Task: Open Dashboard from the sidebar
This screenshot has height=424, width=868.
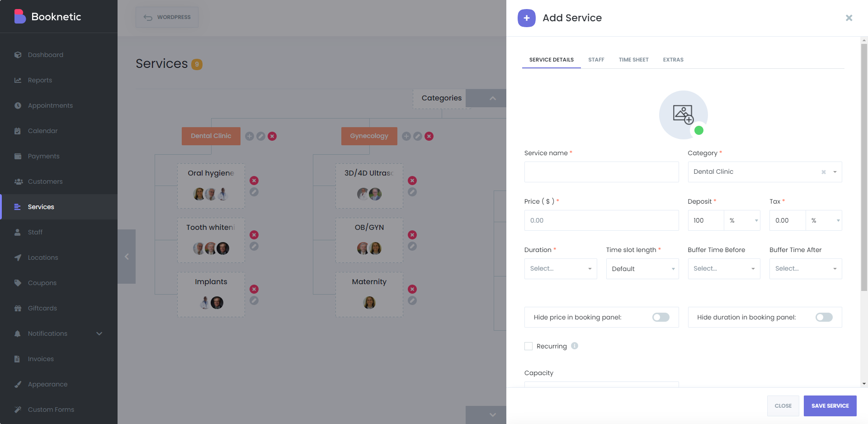Action: click(59, 55)
